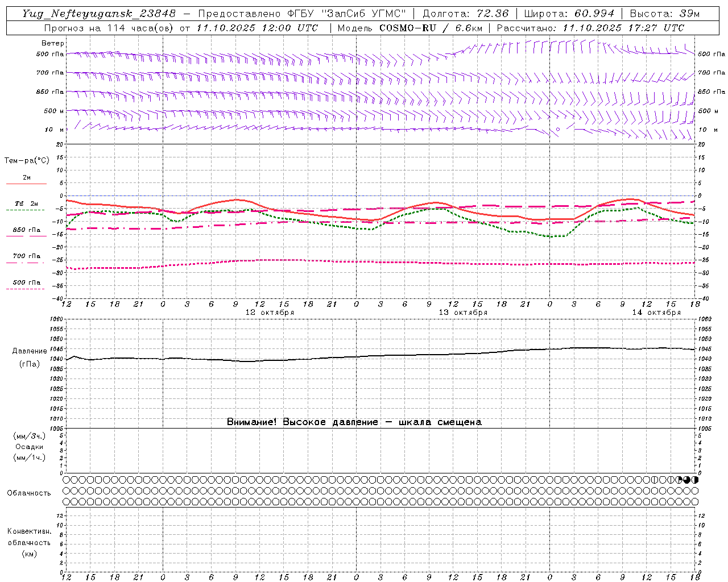Click the (гПа) unit label under Давление
Image resolution: width=728 pixels, height=582 pixels.
(30, 364)
